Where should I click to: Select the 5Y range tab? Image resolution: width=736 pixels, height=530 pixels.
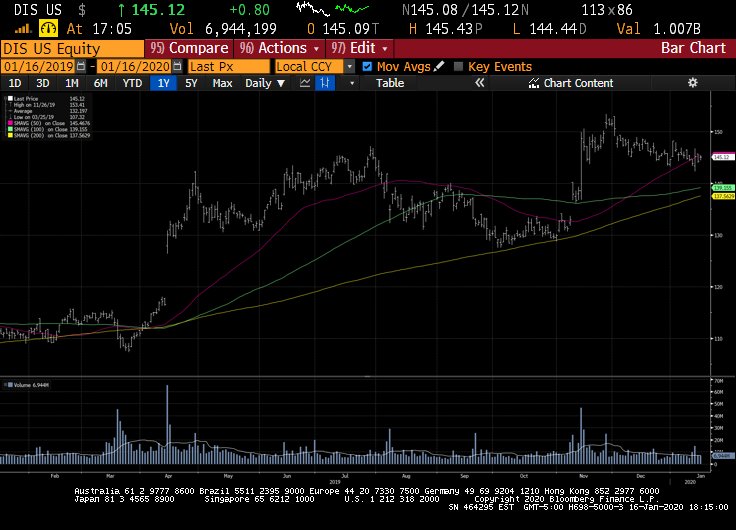[191, 83]
